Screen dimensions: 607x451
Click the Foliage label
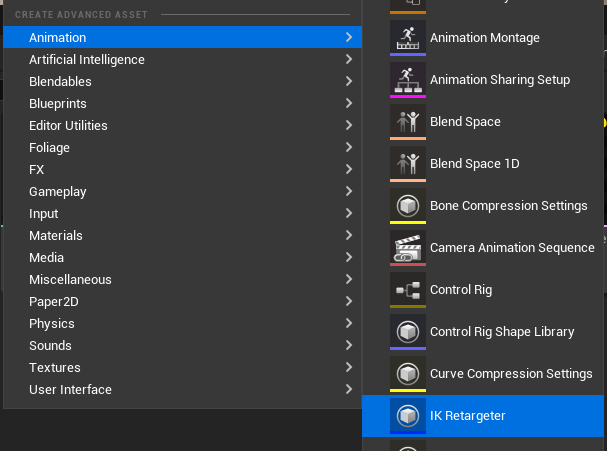point(49,147)
